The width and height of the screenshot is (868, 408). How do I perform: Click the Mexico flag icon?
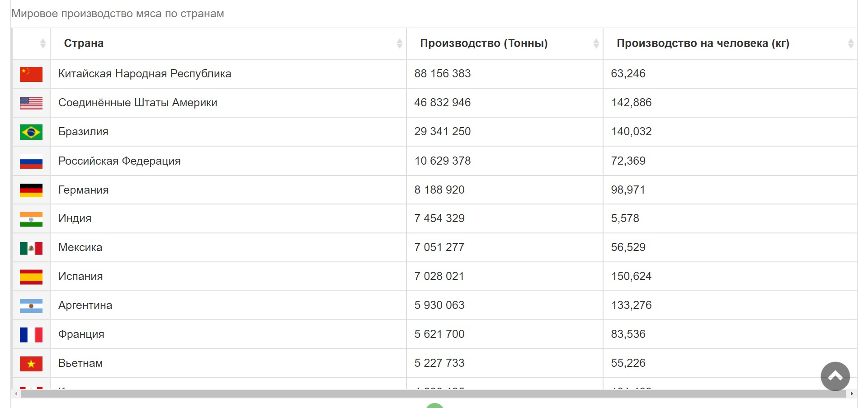(31, 248)
